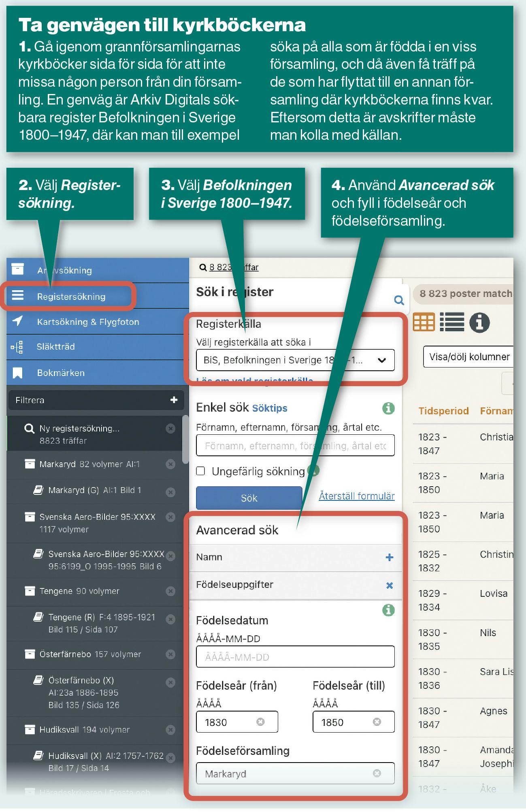Open the Markaryd 82 volymer entry

pyautogui.click(x=95, y=464)
